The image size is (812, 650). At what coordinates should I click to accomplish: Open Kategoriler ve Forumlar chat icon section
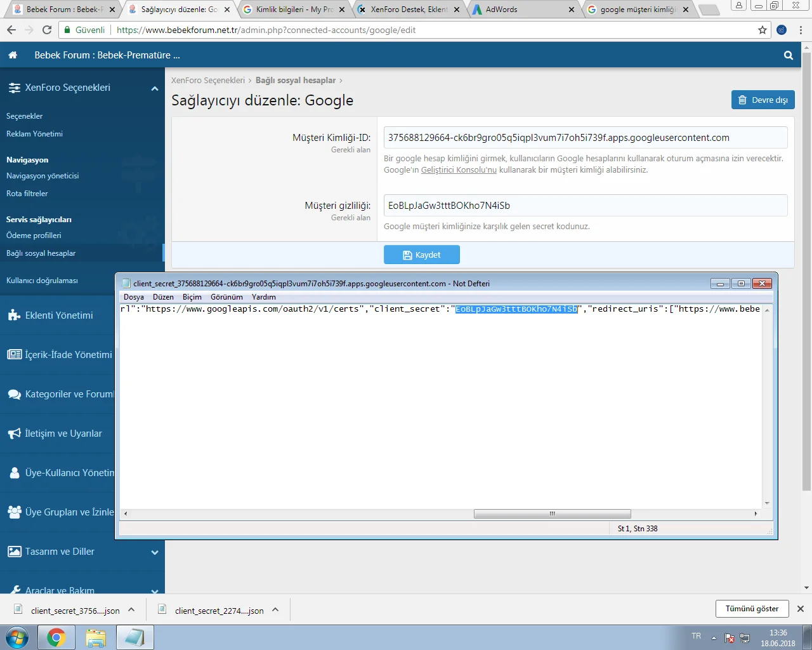tap(14, 394)
